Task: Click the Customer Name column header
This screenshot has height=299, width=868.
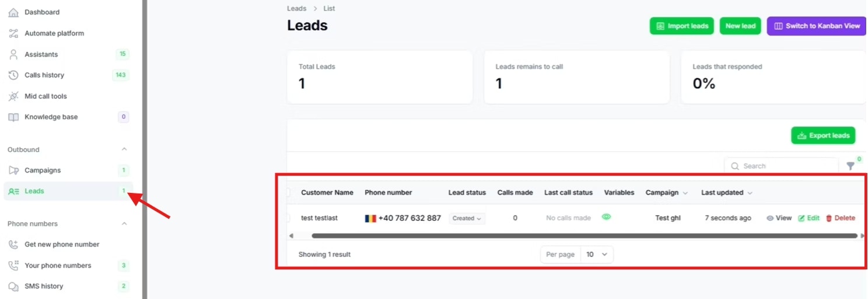Action: 327,192
